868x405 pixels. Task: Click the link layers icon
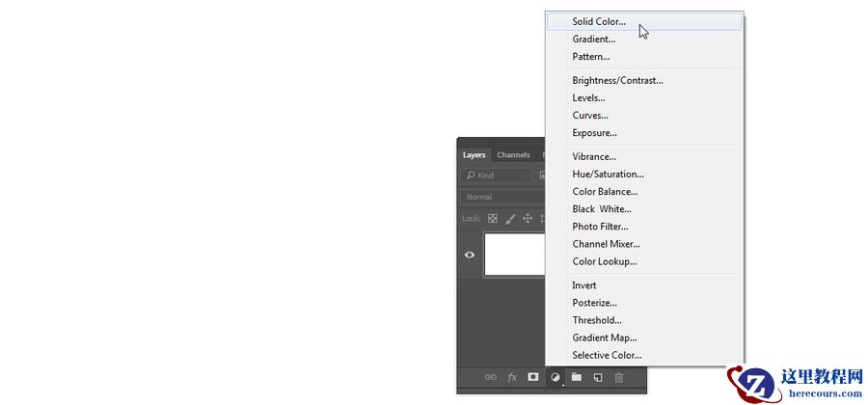tap(490, 377)
